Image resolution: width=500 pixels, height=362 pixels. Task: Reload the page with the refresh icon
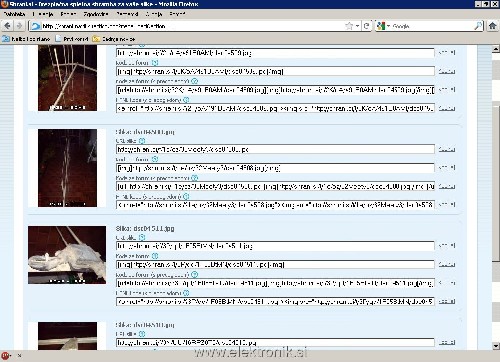367,26
